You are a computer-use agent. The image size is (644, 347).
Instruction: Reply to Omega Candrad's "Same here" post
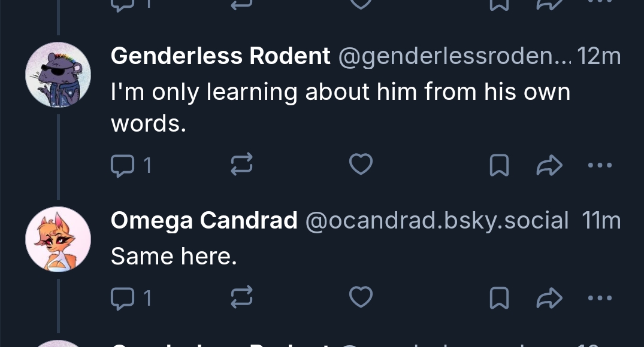tap(123, 297)
